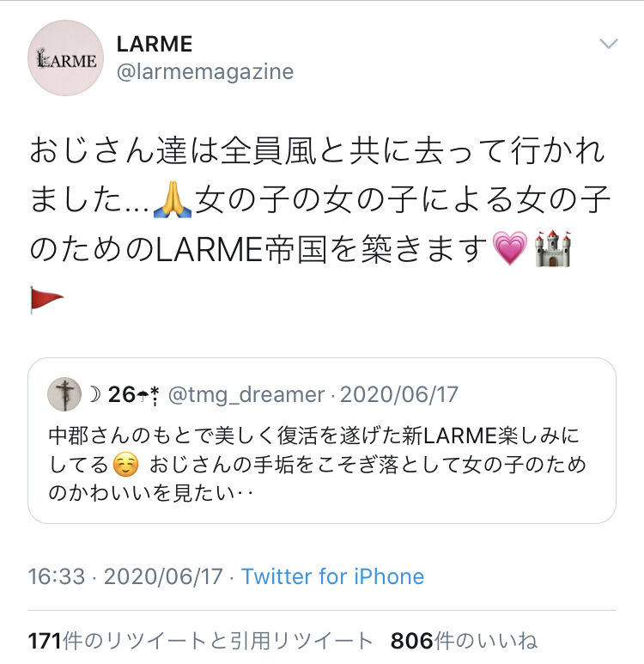This screenshot has height=664, width=644.
Task: Open the @larmemagazine handle
Action: click(x=205, y=72)
